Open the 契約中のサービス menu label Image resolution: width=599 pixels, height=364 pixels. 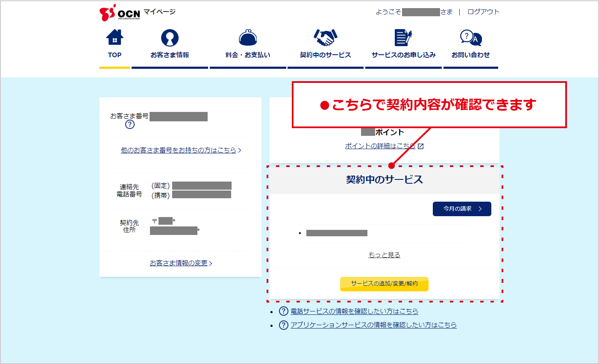pyautogui.click(x=326, y=55)
